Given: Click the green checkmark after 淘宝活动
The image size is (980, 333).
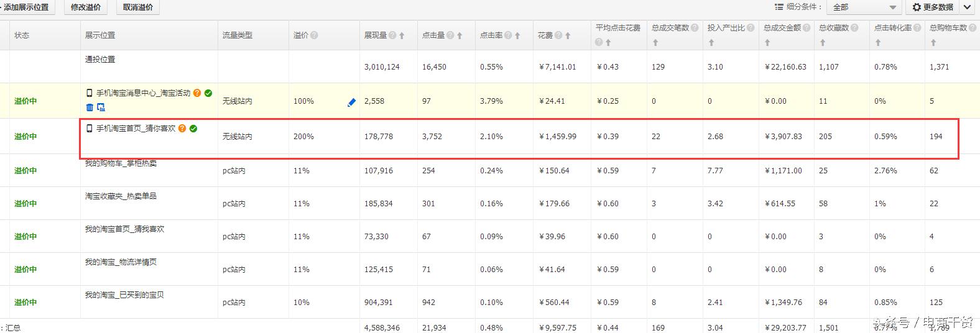Looking at the screenshot, I should pos(208,93).
